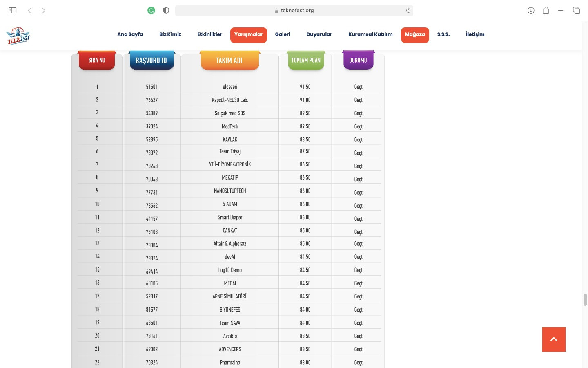Select team name NANOSUTURTECH
This screenshot has width=588, height=368.
[x=230, y=191]
